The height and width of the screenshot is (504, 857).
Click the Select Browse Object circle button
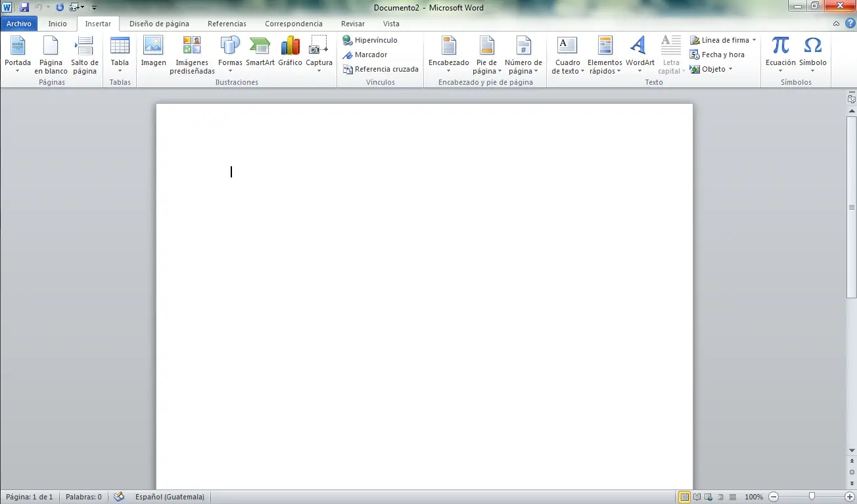(852, 472)
